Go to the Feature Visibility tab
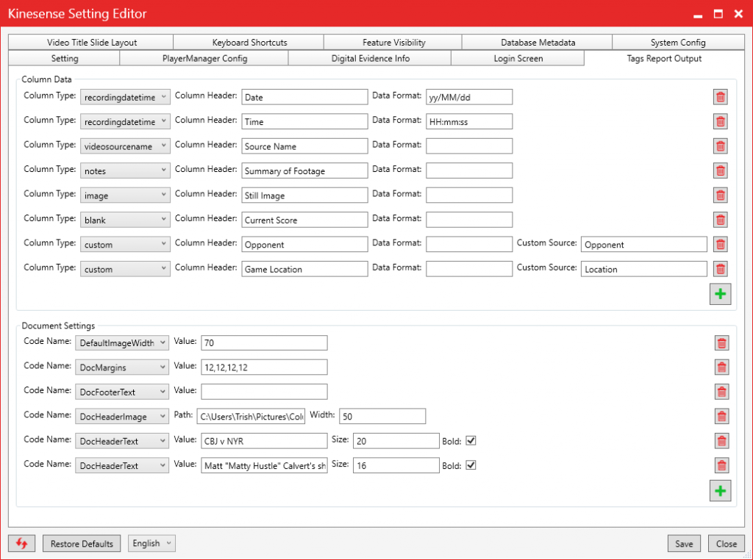 [x=393, y=42]
